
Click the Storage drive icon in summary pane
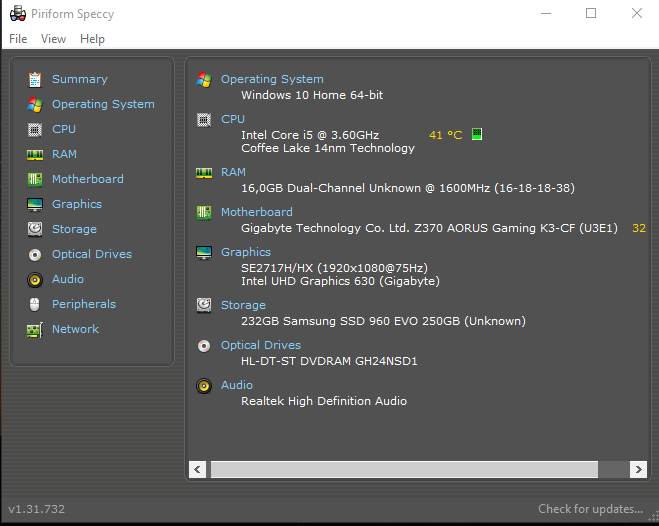[204, 305]
